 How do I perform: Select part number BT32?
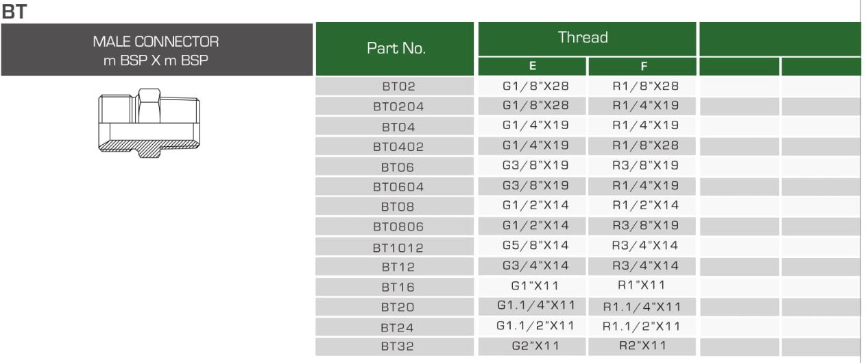[x=398, y=347]
